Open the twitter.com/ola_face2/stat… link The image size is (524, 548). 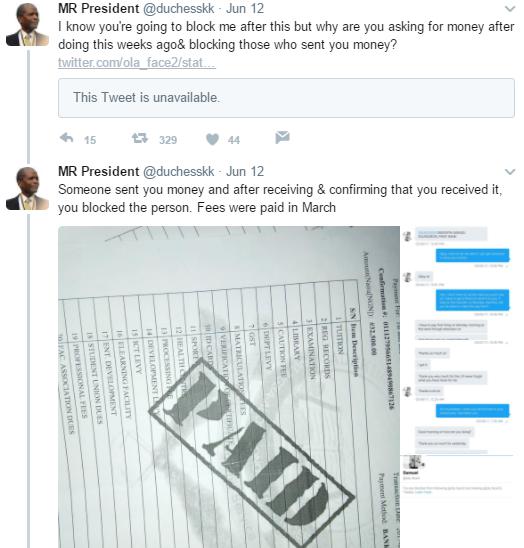coord(137,63)
